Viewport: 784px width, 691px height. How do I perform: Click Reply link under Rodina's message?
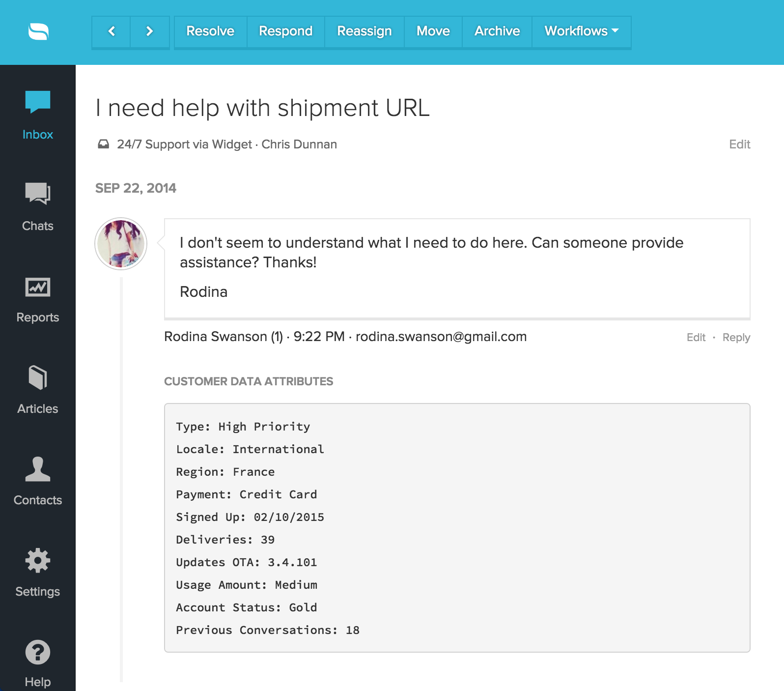pyautogui.click(x=736, y=338)
